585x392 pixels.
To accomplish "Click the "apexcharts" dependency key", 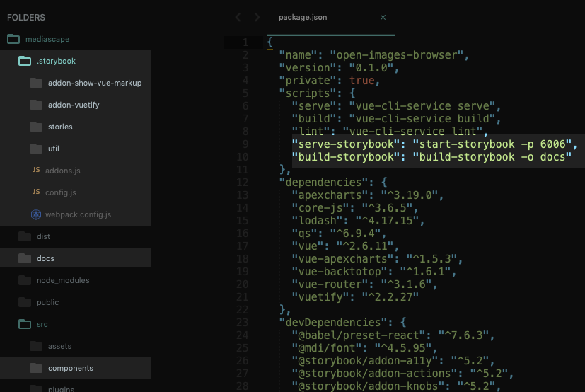I will point(330,195).
